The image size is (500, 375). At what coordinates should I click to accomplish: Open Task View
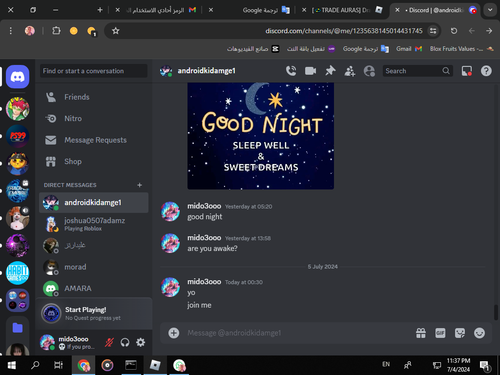58,365
